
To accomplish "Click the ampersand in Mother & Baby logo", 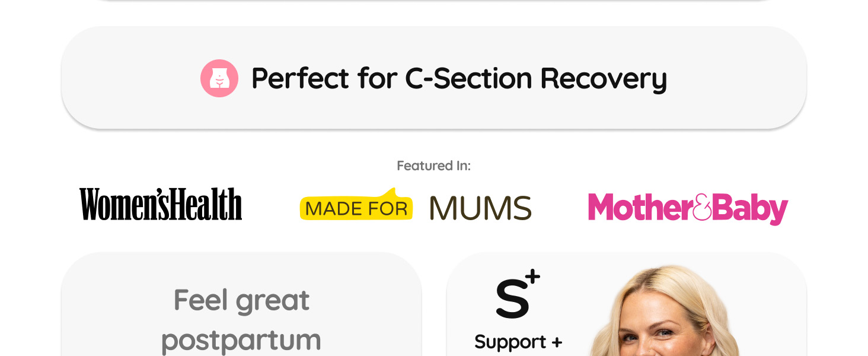I will pos(702,207).
